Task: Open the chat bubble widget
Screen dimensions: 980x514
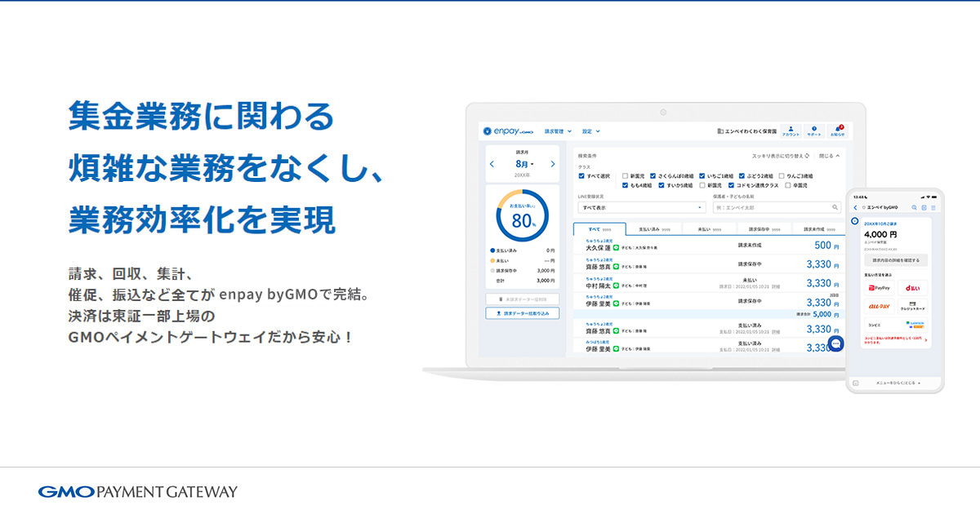Action: [835, 343]
